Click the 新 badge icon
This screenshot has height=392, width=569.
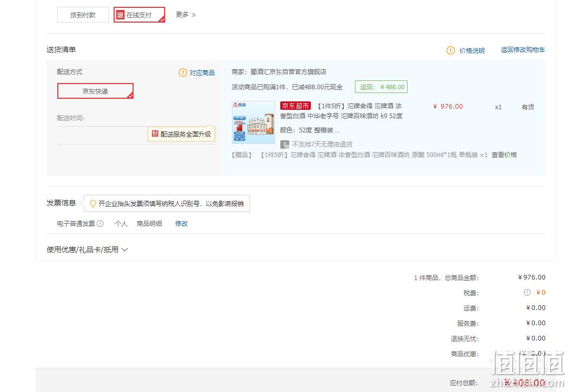(155, 133)
